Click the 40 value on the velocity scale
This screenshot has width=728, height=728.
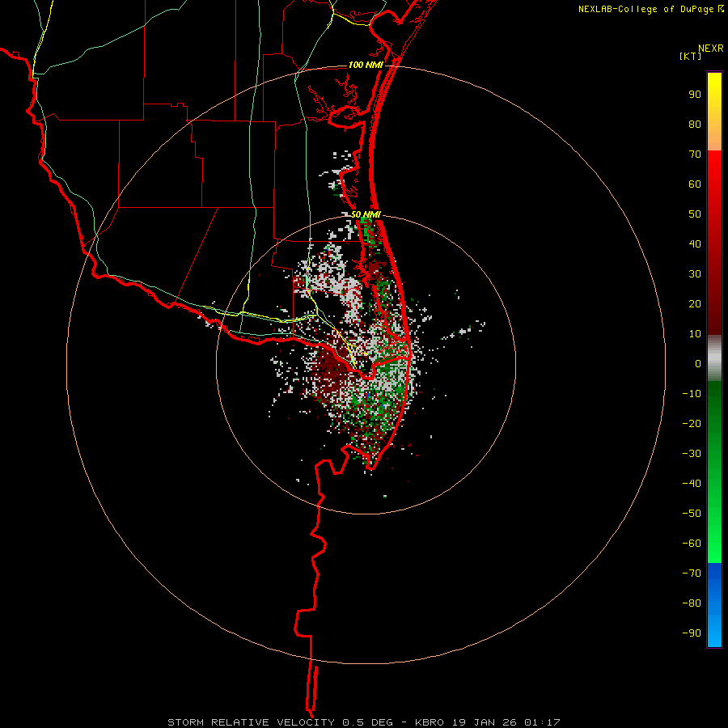pyautogui.click(x=695, y=244)
